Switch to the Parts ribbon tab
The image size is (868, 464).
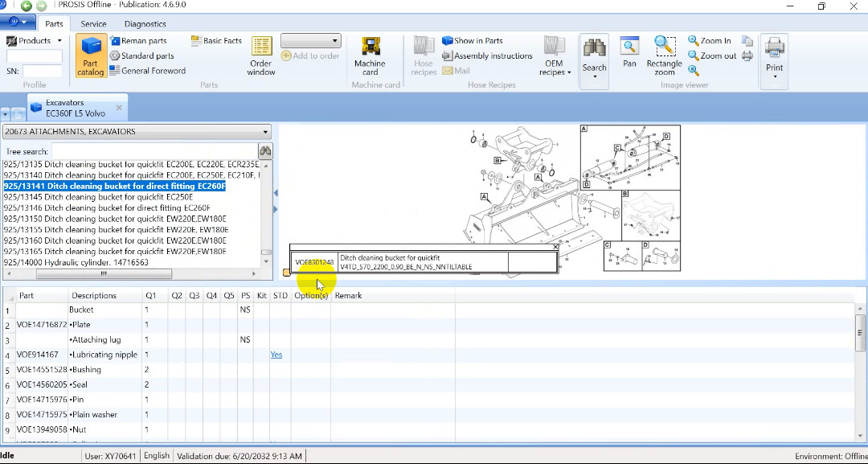point(55,24)
